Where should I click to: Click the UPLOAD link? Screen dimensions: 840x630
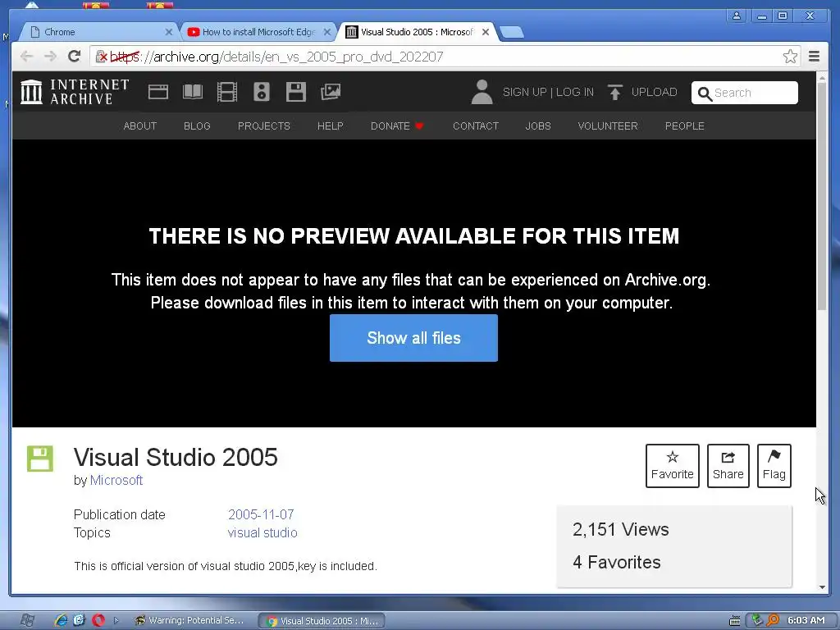click(x=654, y=92)
